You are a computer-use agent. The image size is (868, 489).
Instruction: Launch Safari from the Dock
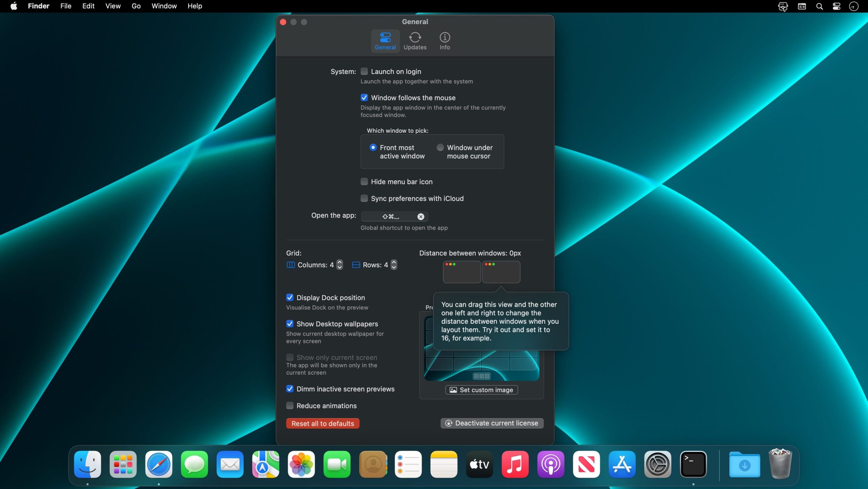point(158,464)
